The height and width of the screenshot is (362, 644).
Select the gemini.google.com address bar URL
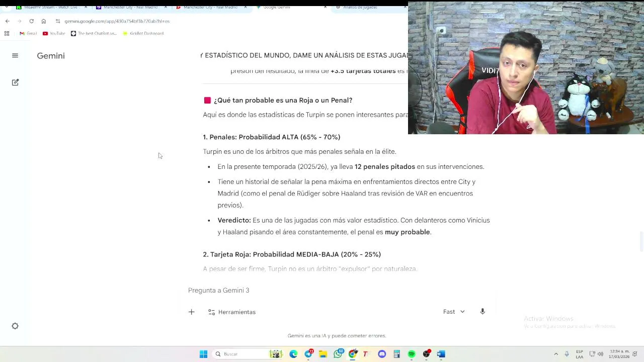pyautogui.click(x=117, y=21)
